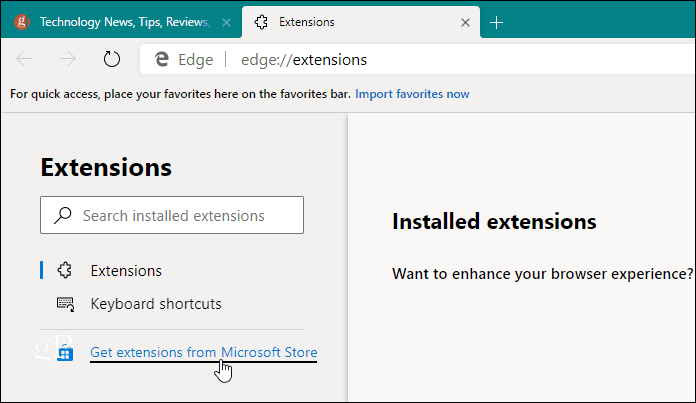Open Keyboard shortcuts in the sidebar
Screen dimensions: 696x403
coord(156,304)
